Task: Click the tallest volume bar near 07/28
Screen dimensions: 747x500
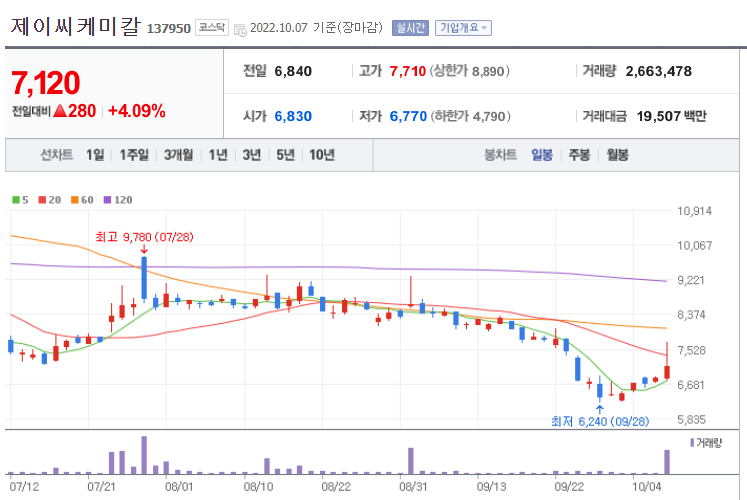Action: click(144, 455)
